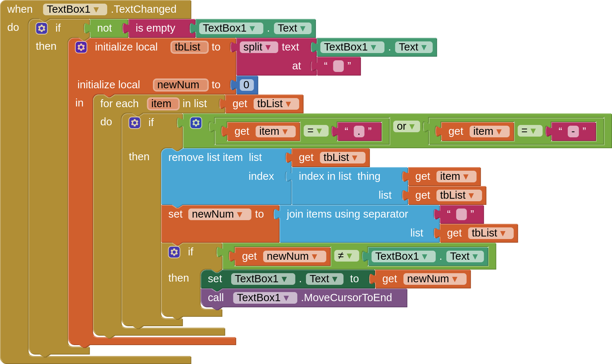Click the separator text field in join items block
This screenshot has height=364, width=612.
coord(461,214)
